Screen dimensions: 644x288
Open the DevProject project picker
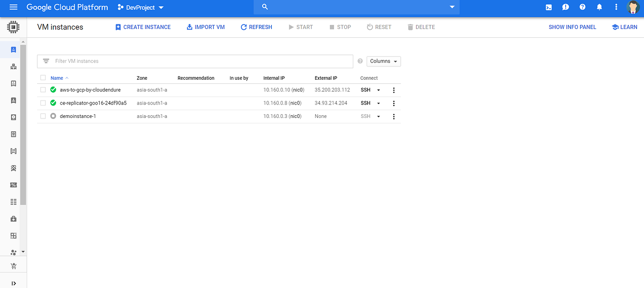pyautogui.click(x=141, y=7)
